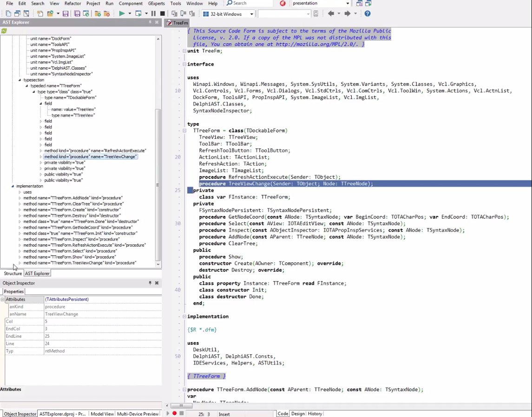The height and width of the screenshot is (417, 532).
Task: Expand the RefreshActionExecute method node
Action: [x=41, y=151]
